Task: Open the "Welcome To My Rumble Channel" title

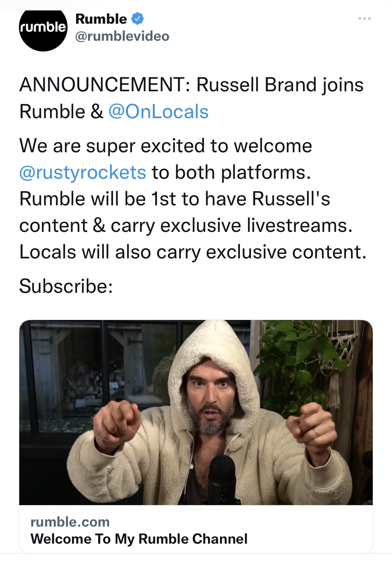Action: click(x=139, y=539)
